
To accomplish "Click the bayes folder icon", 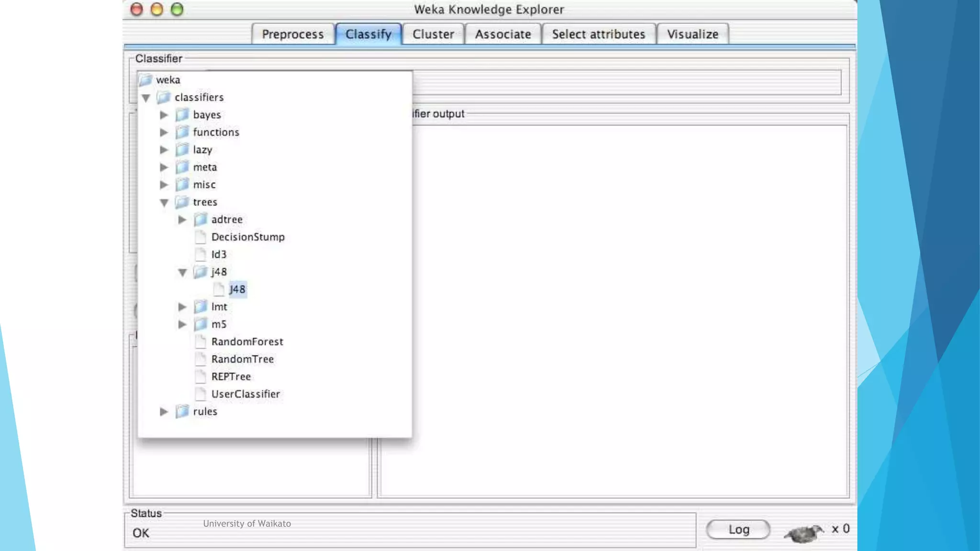I will pos(182,115).
